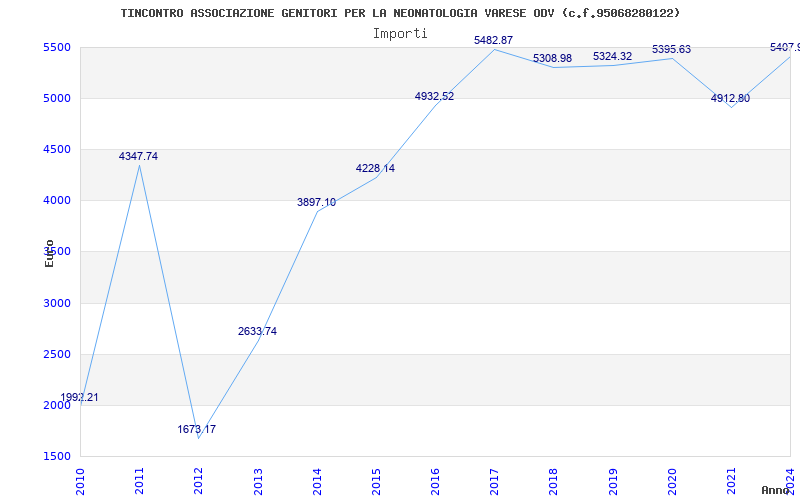The width and height of the screenshot is (800, 500).
Task: Click the data label 4228.14
Action: [375, 168]
